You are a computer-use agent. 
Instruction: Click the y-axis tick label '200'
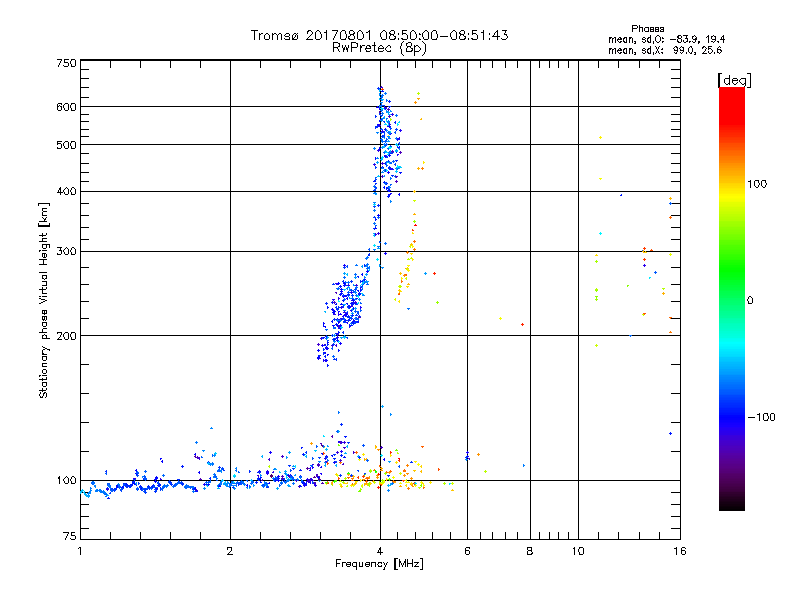66,336
